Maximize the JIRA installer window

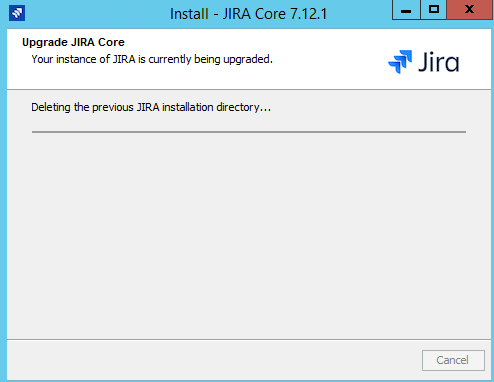coord(433,10)
